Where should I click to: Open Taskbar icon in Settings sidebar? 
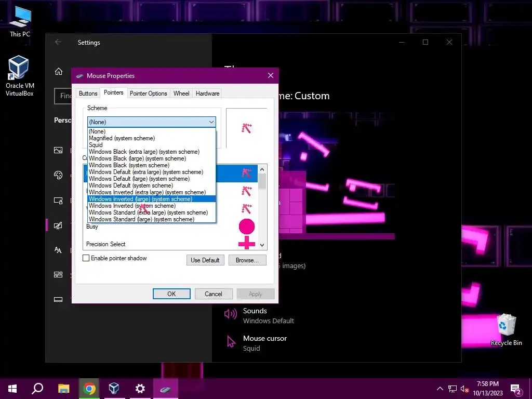tap(58, 300)
